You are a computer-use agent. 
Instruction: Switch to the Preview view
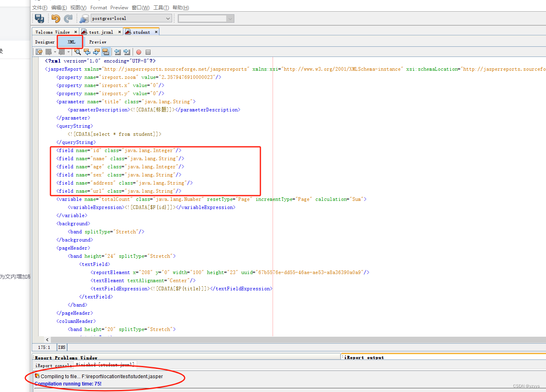click(x=98, y=41)
